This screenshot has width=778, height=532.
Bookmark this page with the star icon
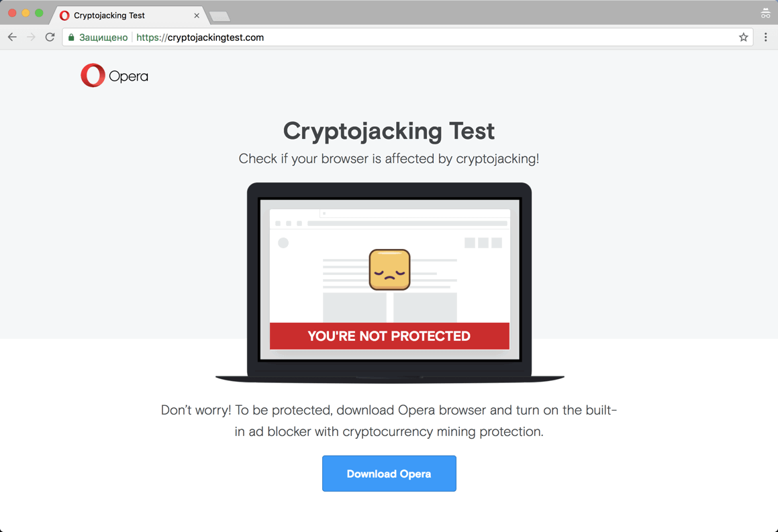(x=743, y=38)
